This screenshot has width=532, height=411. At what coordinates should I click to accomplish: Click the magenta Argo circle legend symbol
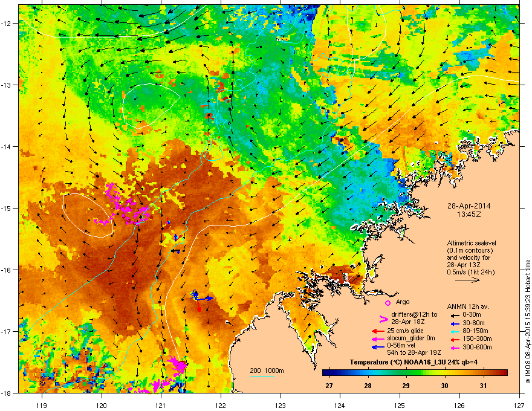coord(388,303)
